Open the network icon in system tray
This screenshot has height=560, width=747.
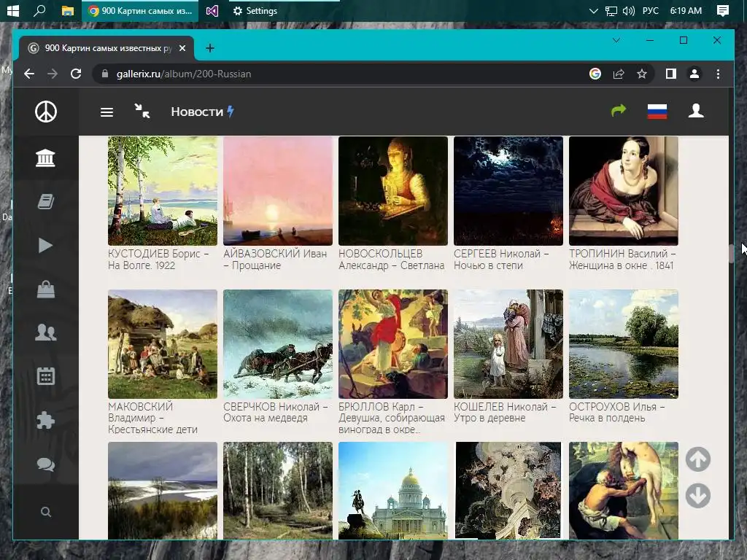coord(611,10)
